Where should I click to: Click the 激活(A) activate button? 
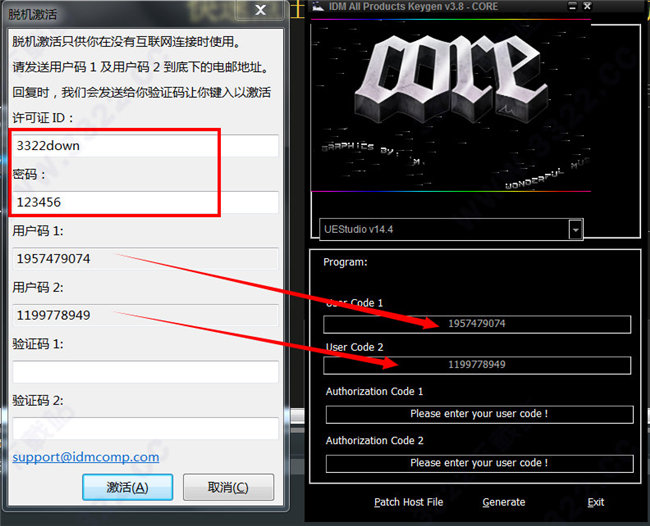[x=128, y=487]
